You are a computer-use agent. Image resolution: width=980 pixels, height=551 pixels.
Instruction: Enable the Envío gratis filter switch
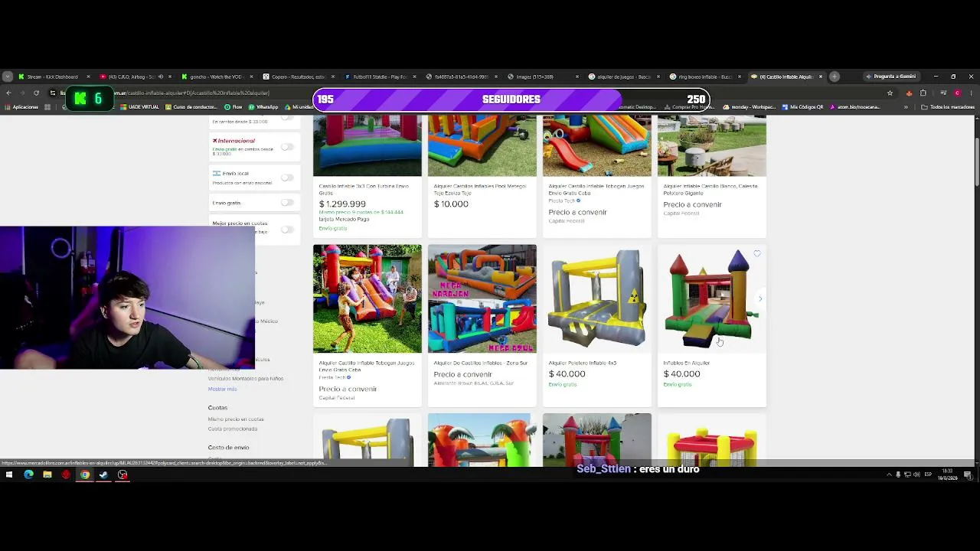[x=287, y=203]
